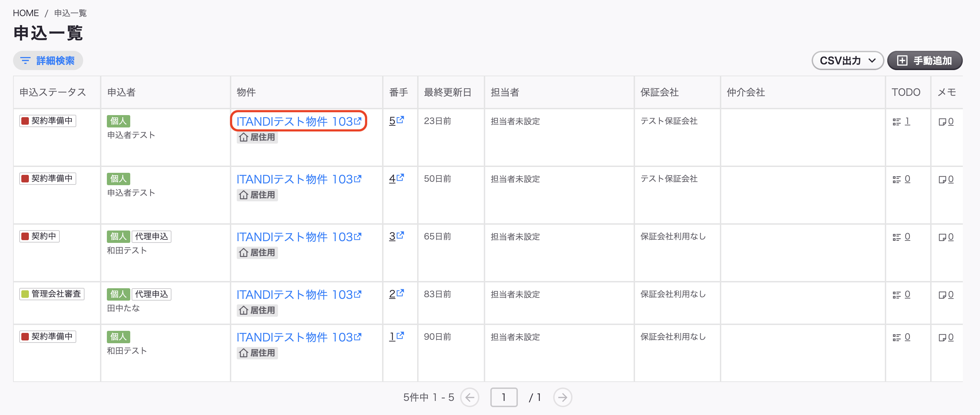This screenshot has height=415, width=980.
Task: Open 番手 1 external link
Action: pyautogui.click(x=396, y=337)
